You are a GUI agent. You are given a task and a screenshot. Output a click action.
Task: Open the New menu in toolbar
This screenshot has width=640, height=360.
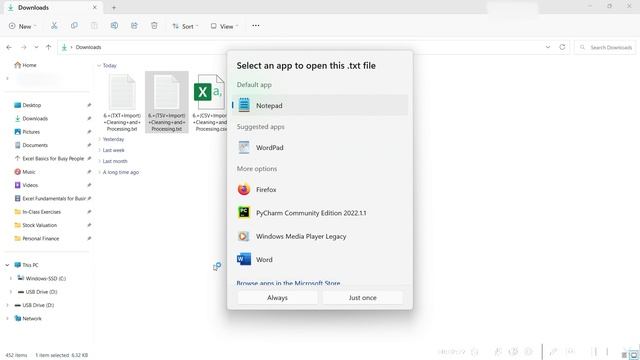(x=22, y=26)
